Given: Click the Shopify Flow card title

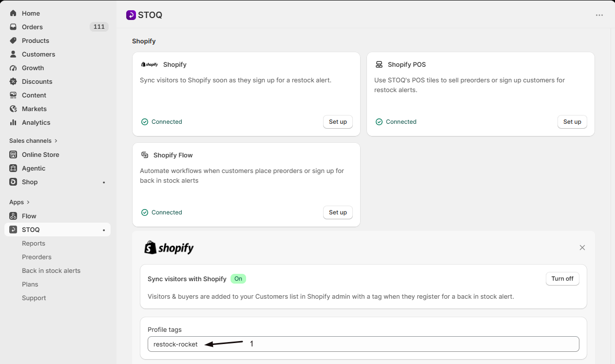Looking at the screenshot, I should point(173,155).
